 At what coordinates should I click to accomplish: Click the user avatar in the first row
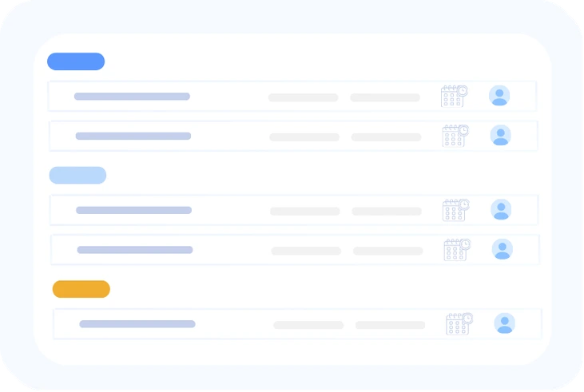499,97
